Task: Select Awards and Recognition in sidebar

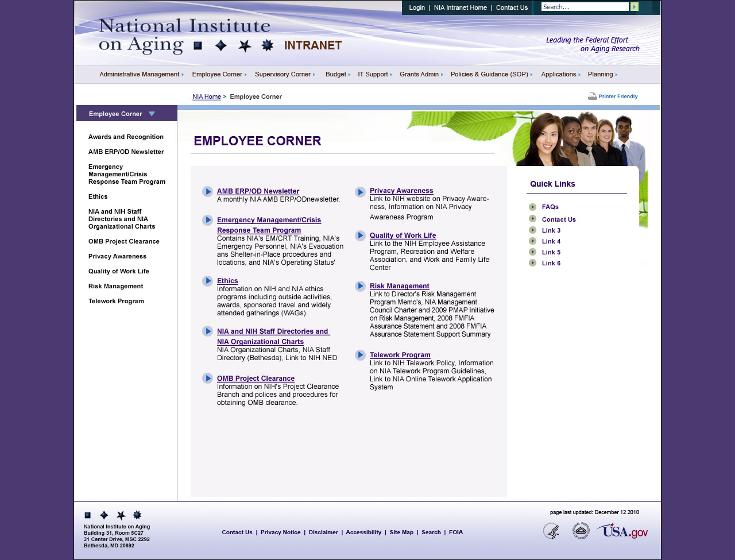Action: pyautogui.click(x=126, y=137)
